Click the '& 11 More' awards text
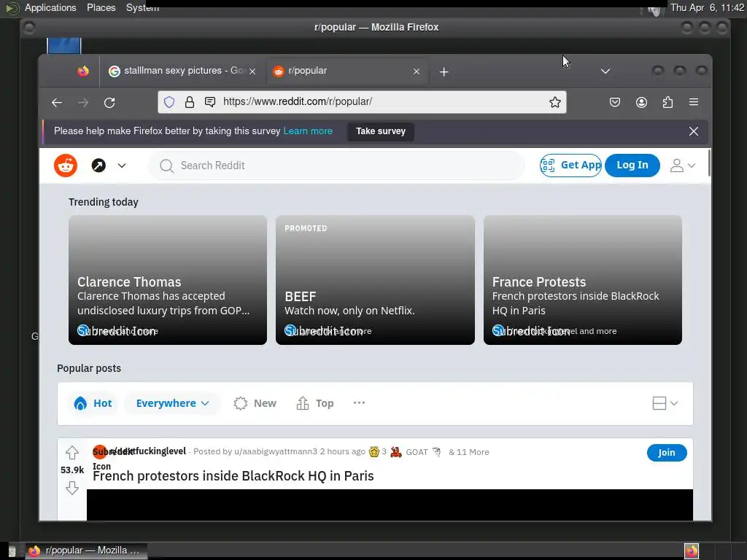747x560 pixels. pyautogui.click(x=469, y=452)
